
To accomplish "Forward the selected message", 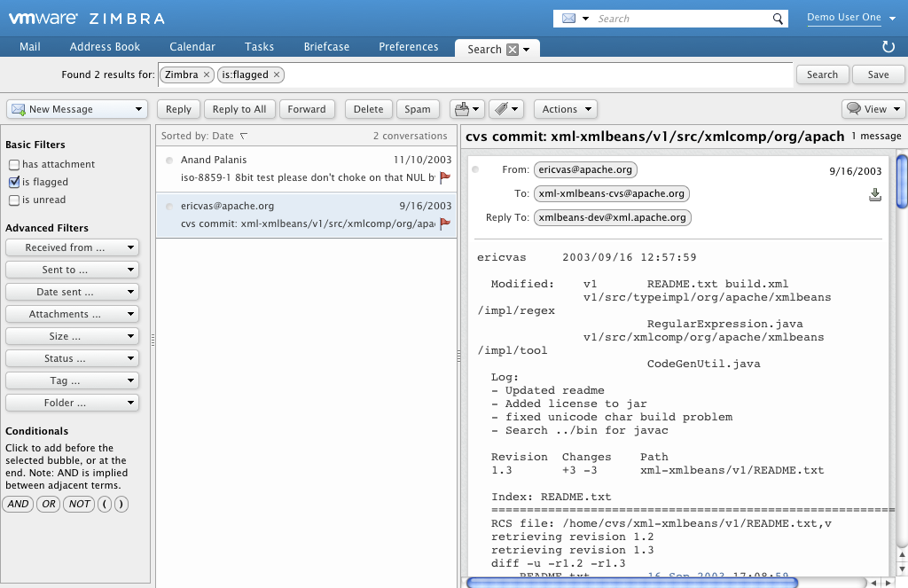I will click(307, 109).
